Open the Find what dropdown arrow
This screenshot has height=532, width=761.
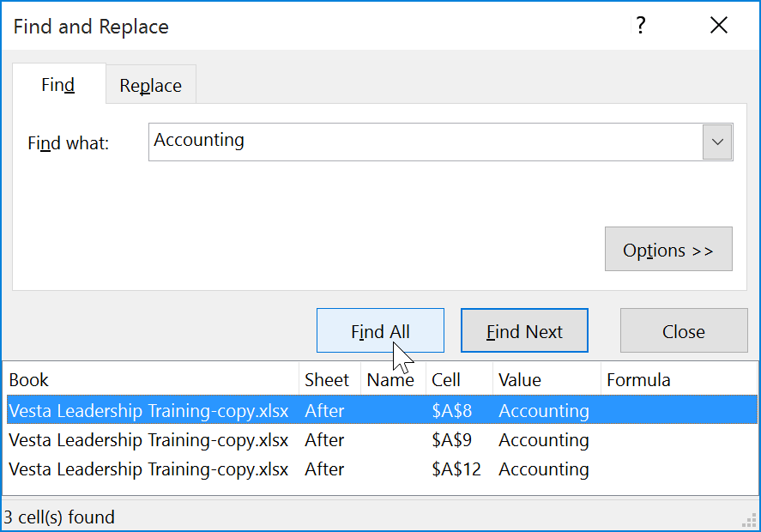718,142
